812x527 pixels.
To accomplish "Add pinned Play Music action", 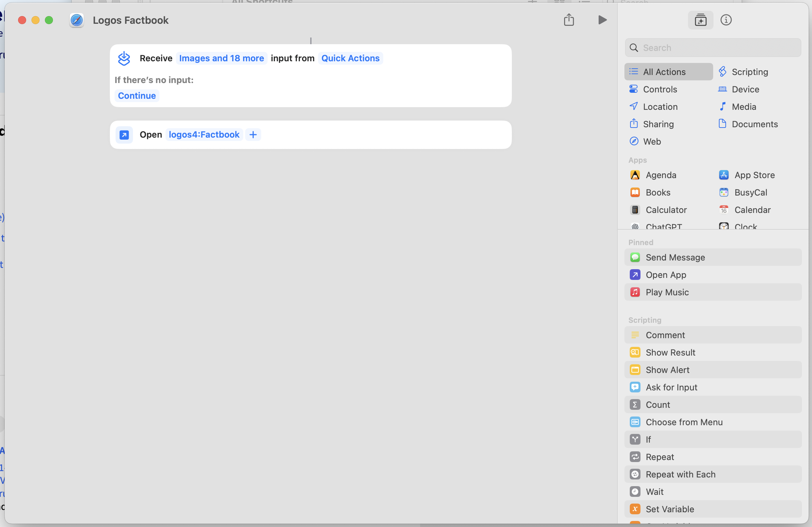I will click(x=713, y=292).
